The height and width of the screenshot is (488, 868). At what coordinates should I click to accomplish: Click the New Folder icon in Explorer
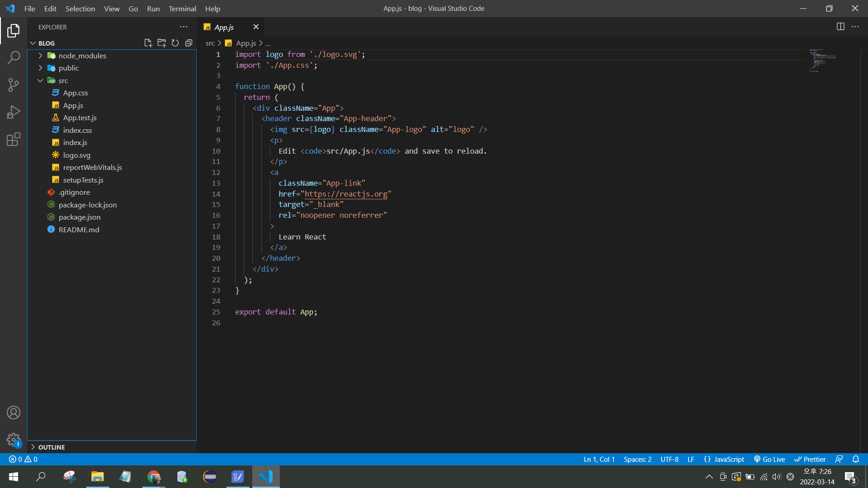click(161, 43)
